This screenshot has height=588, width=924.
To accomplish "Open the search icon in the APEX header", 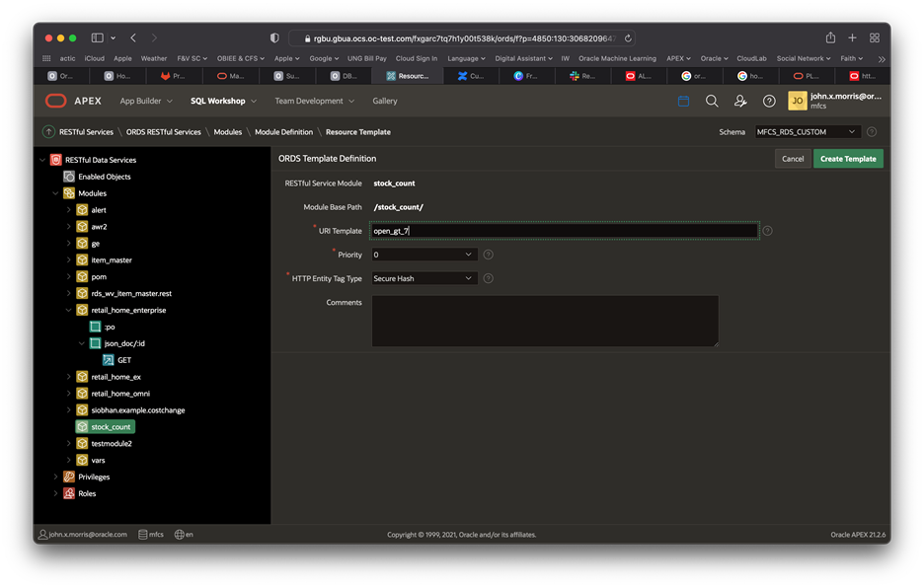I will pyautogui.click(x=711, y=100).
